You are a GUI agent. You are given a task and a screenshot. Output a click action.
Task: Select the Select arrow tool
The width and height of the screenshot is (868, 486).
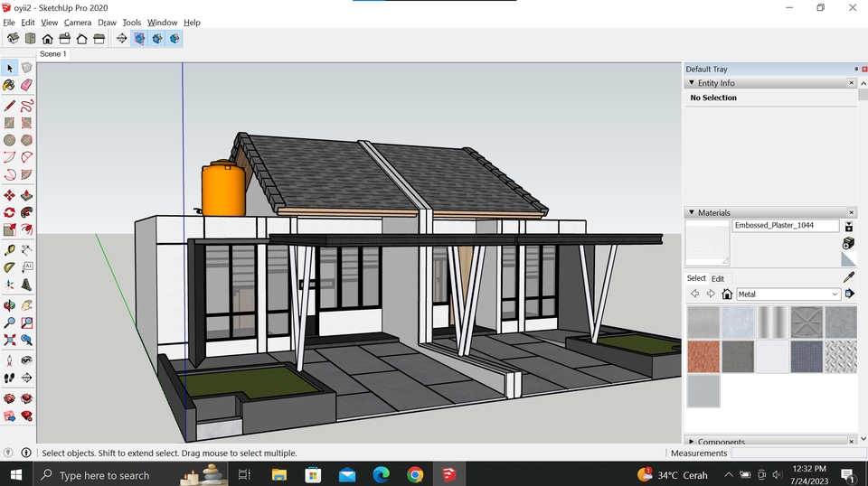pyautogui.click(x=9, y=68)
